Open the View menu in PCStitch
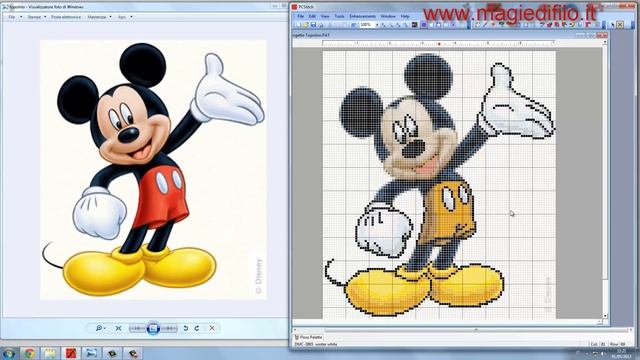 [x=325, y=16]
